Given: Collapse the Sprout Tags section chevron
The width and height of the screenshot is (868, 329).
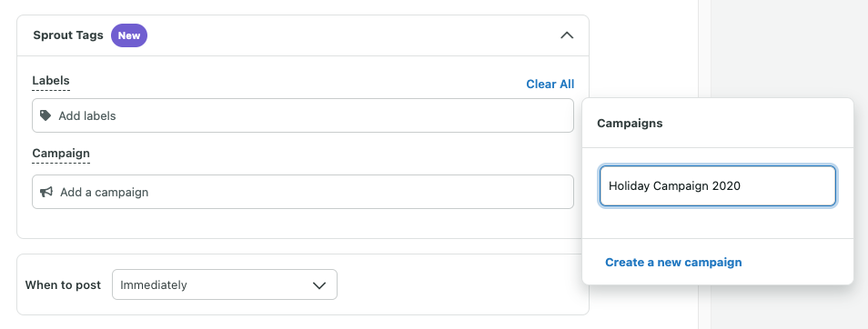Looking at the screenshot, I should point(566,35).
